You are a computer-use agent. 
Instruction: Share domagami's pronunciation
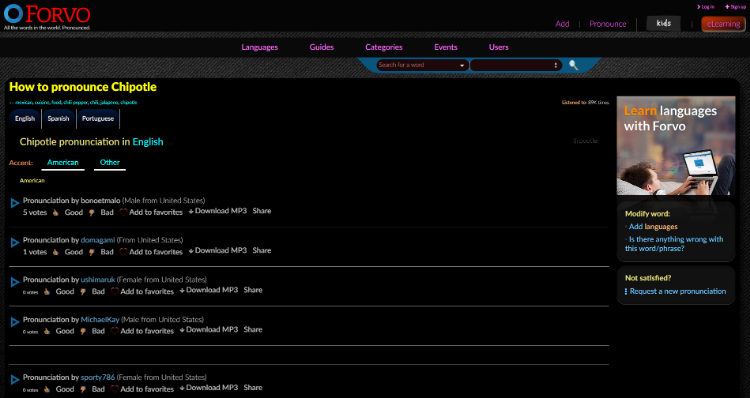(262, 251)
